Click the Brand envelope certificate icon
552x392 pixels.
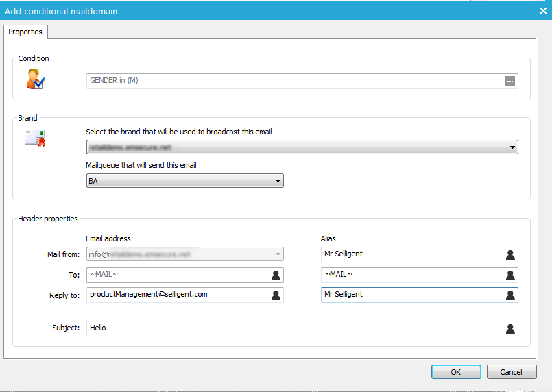pyautogui.click(x=35, y=138)
